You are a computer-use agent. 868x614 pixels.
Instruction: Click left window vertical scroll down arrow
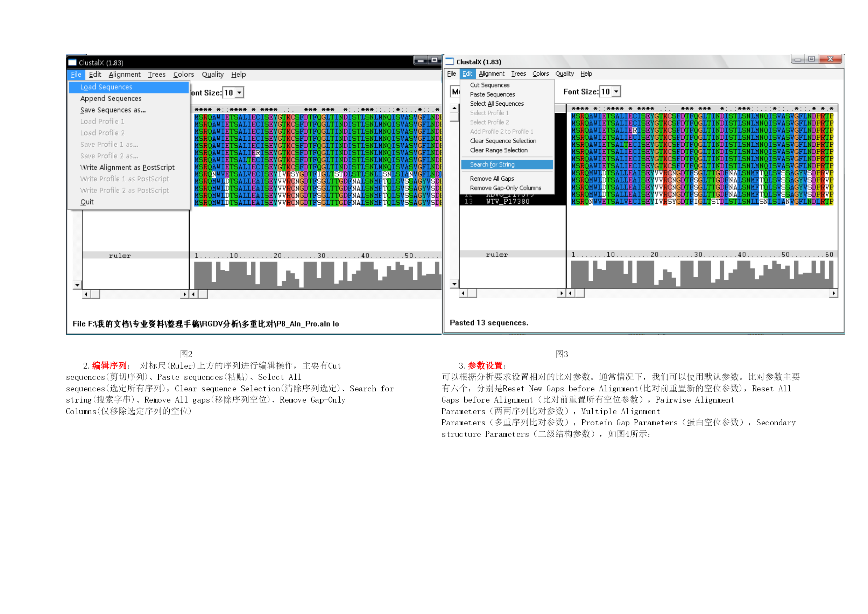(77, 285)
